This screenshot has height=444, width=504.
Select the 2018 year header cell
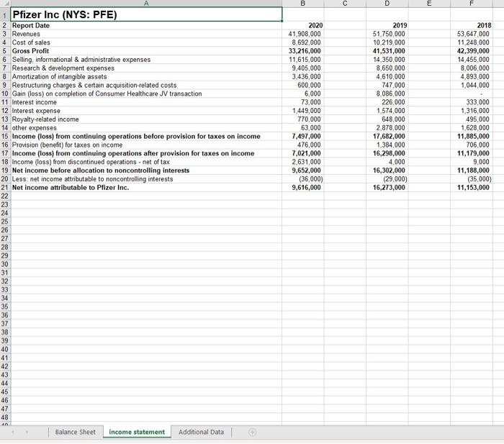[471, 25]
